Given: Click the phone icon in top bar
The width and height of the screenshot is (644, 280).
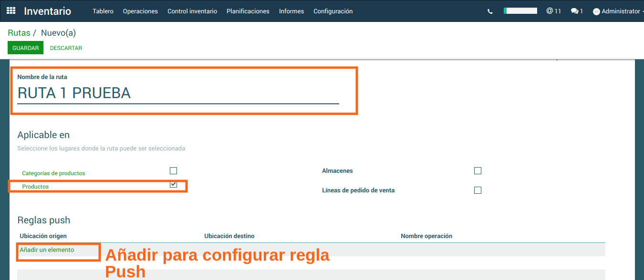Looking at the screenshot, I should tap(490, 11).
